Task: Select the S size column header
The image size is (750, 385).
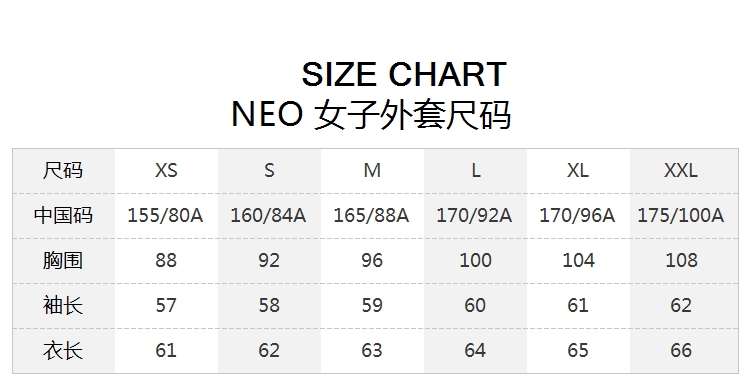Action: (x=269, y=171)
